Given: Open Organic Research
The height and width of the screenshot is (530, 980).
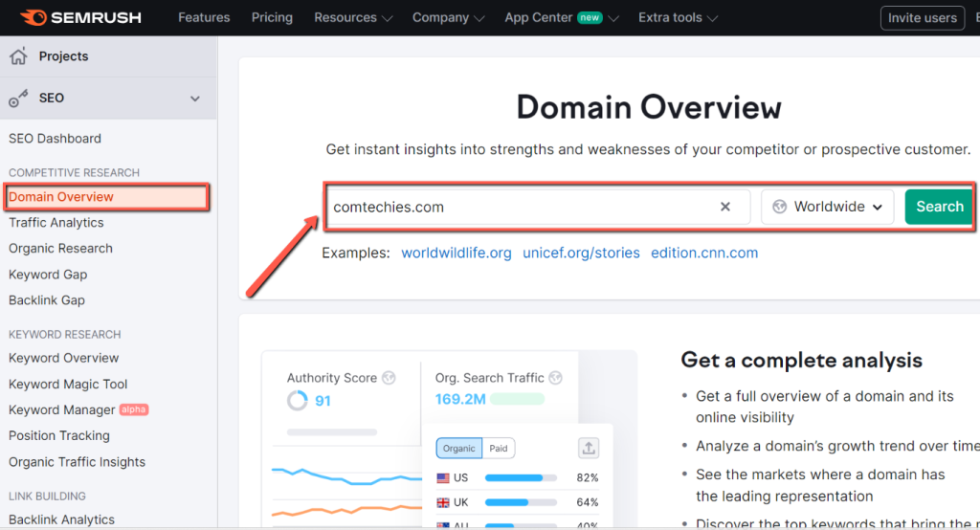Looking at the screenshot, I should 60,248.
